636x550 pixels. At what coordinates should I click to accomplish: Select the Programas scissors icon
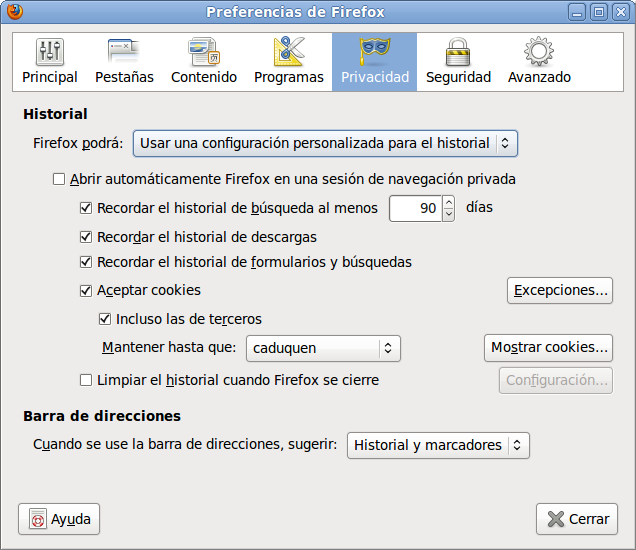289,51
